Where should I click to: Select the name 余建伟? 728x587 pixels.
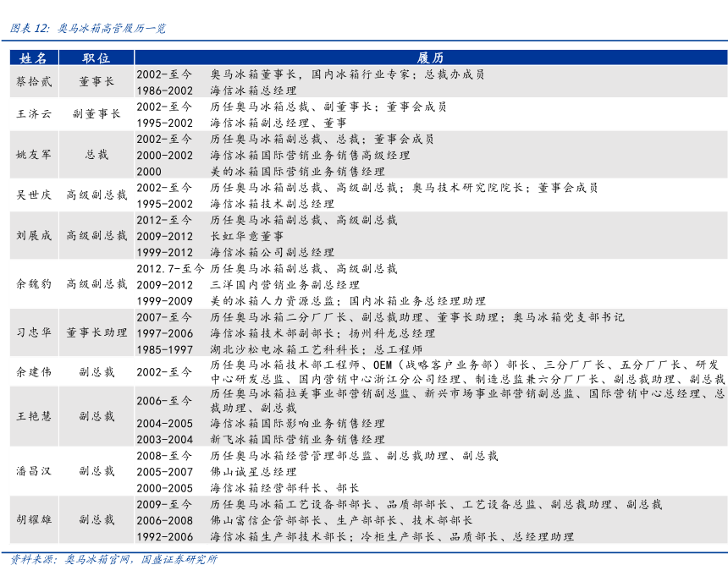(34, 372)
